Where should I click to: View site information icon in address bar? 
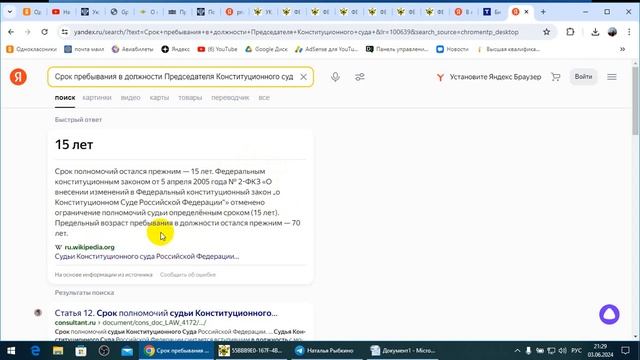[x=64, y=32]
